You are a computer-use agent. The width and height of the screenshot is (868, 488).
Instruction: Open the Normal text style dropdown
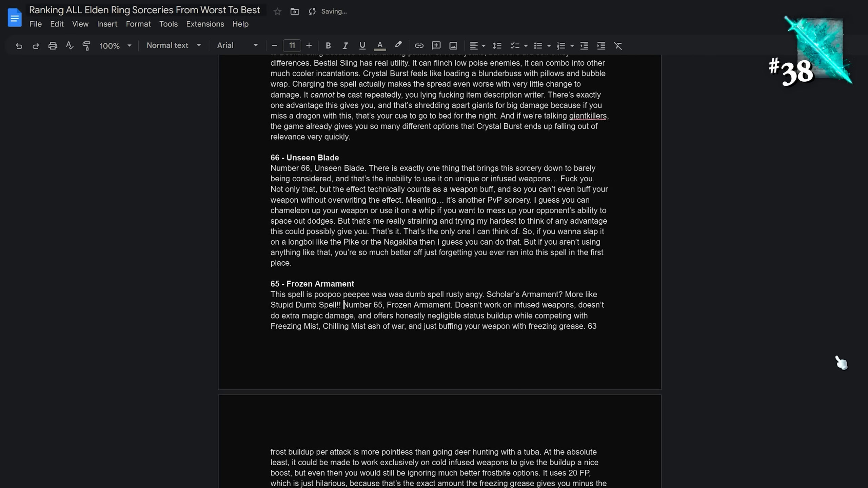coord(174,45)
